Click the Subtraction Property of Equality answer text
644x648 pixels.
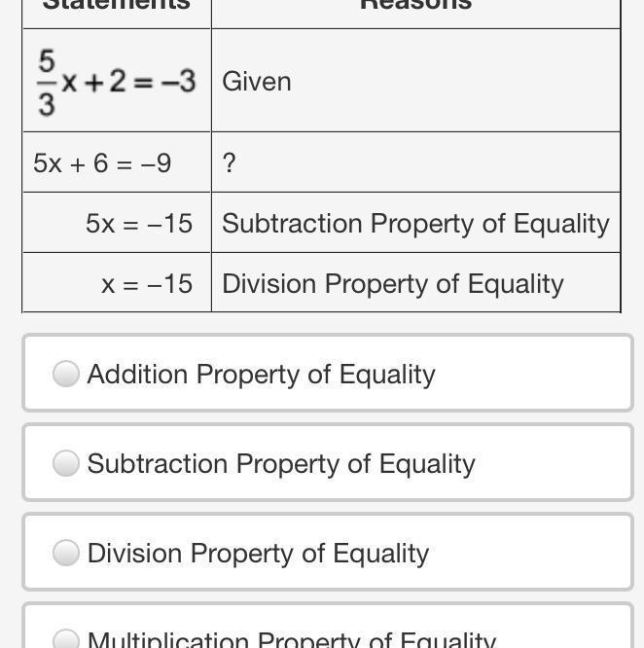click(281, 464)
